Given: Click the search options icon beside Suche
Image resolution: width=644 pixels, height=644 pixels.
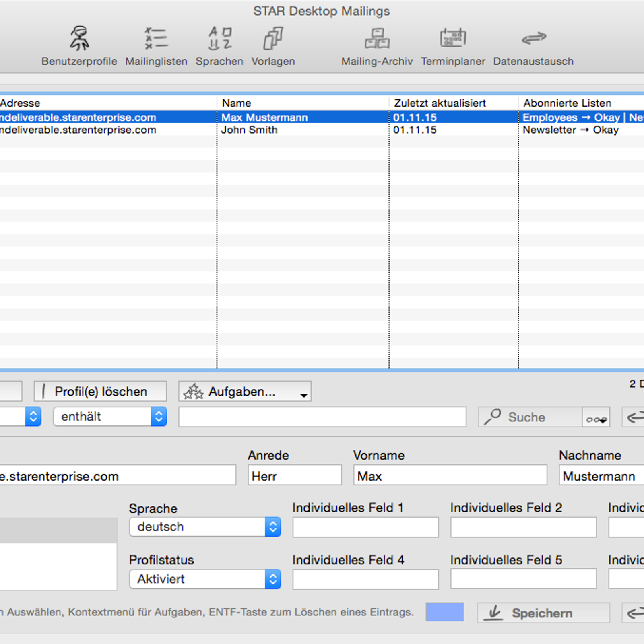Looking at the screenshot, I should coord(596,417).
